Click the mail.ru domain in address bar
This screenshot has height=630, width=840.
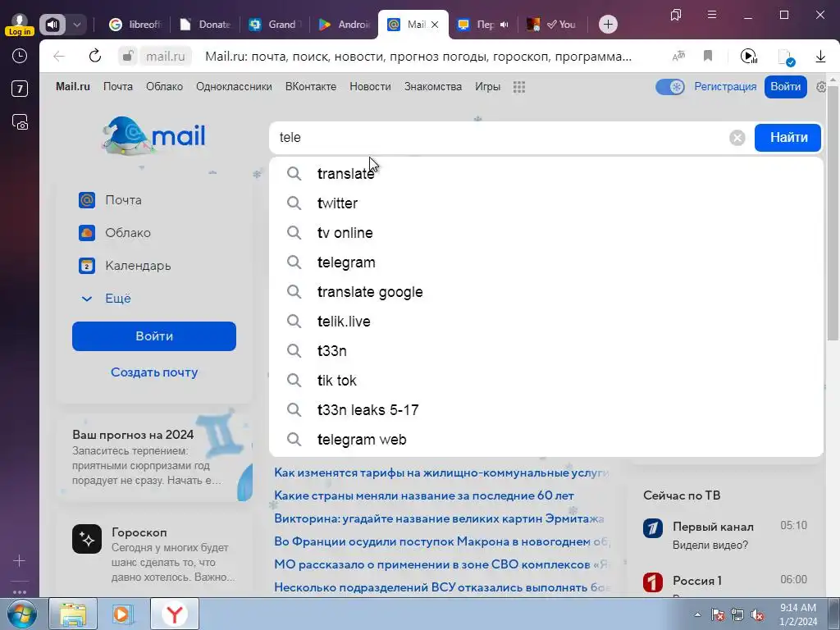pyautogui.click(x=166, y=57)
